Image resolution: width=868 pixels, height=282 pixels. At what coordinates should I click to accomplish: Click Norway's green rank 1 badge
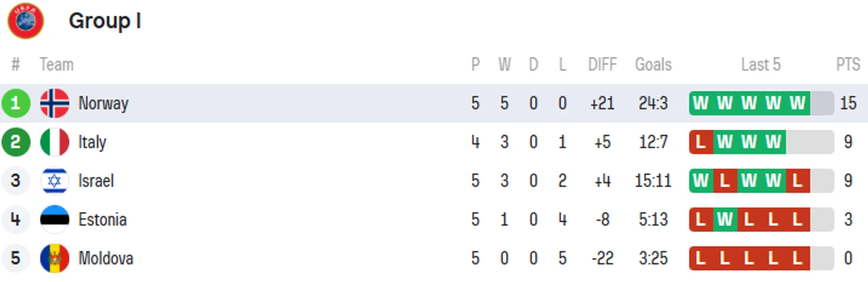click(x=16, y=104)
